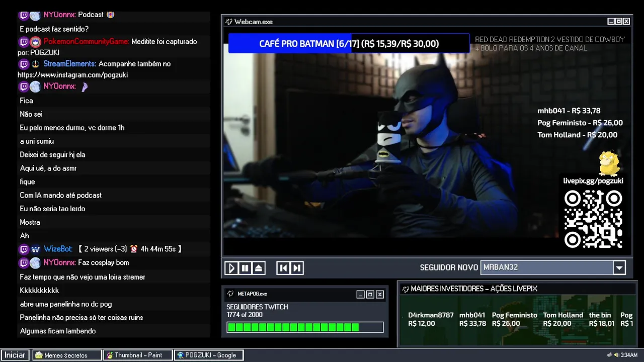Maximize the Webcam.exe window
Image resolution: width=644 pixels, height=362 pixels.
(619, 21)
